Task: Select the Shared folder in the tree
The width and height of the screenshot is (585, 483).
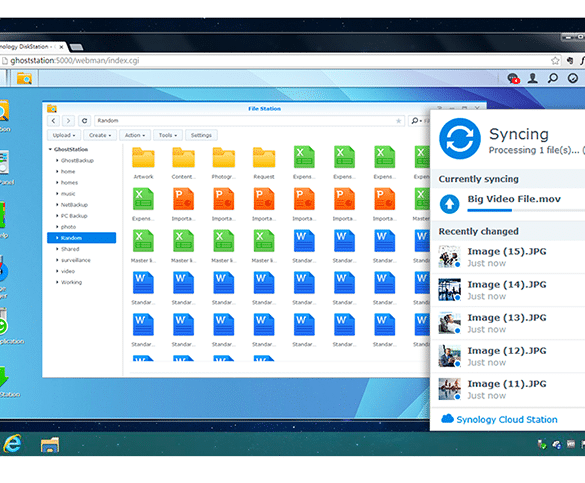Action: point(70,249)
